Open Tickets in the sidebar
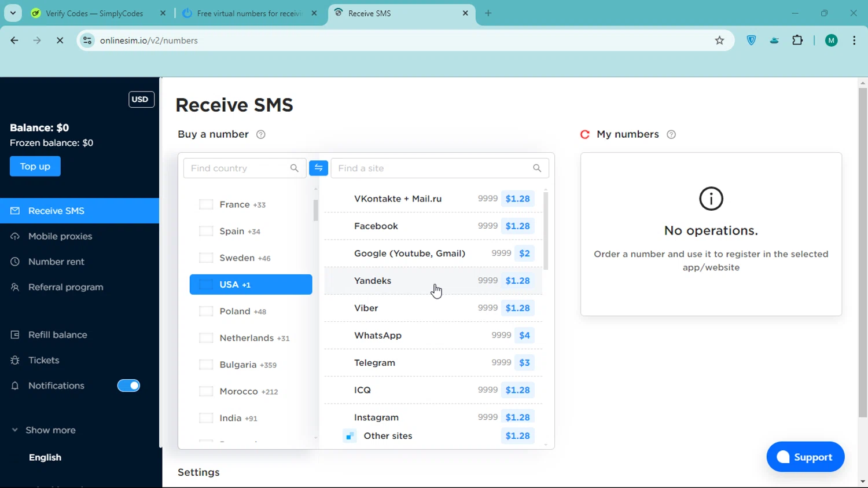Viewport: 868px width, 488px height. [x=79, y=360]
